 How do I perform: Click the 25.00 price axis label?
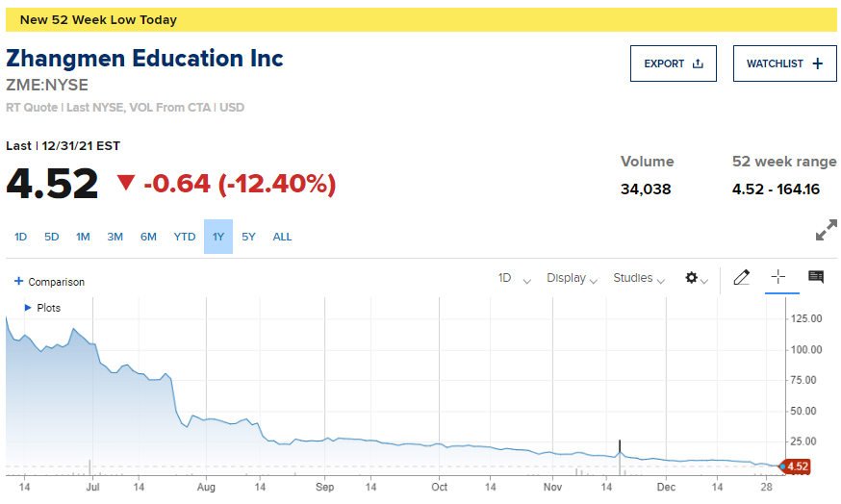[x=803, y=441]
